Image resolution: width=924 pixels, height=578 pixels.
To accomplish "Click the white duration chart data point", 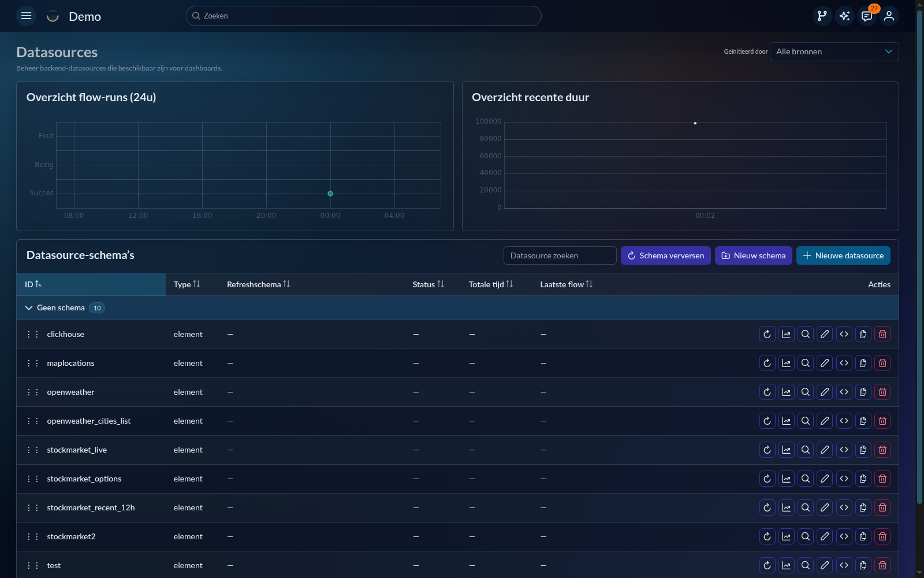I will pyautogui.click(x=695, y=123).
